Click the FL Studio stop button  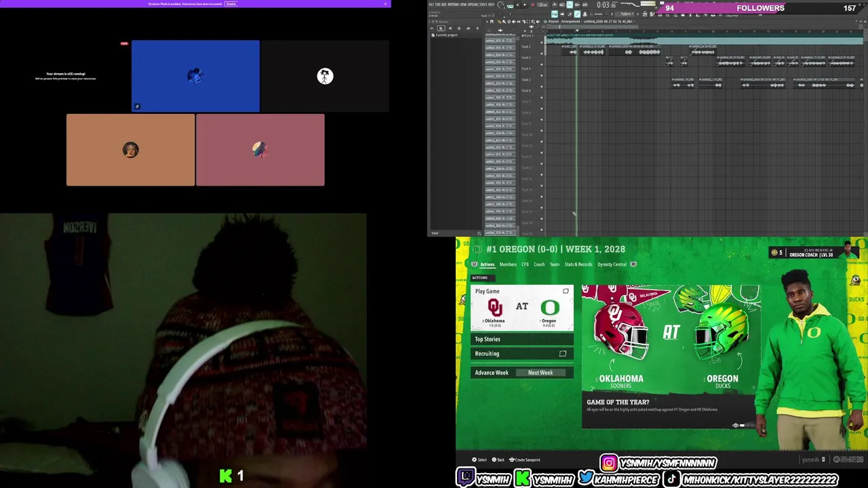tap(525, 5)
